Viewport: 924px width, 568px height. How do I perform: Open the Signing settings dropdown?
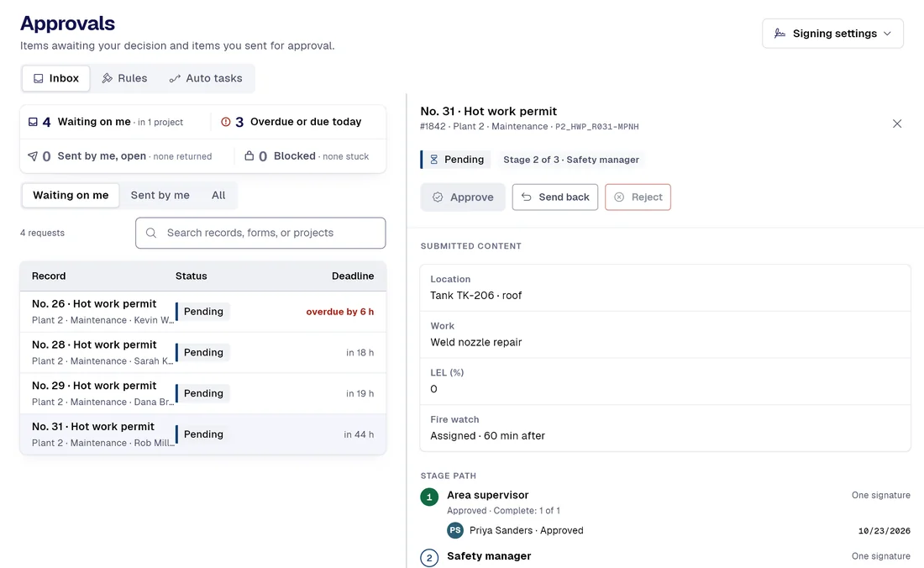pyautogui.click(x=832, y=34)
